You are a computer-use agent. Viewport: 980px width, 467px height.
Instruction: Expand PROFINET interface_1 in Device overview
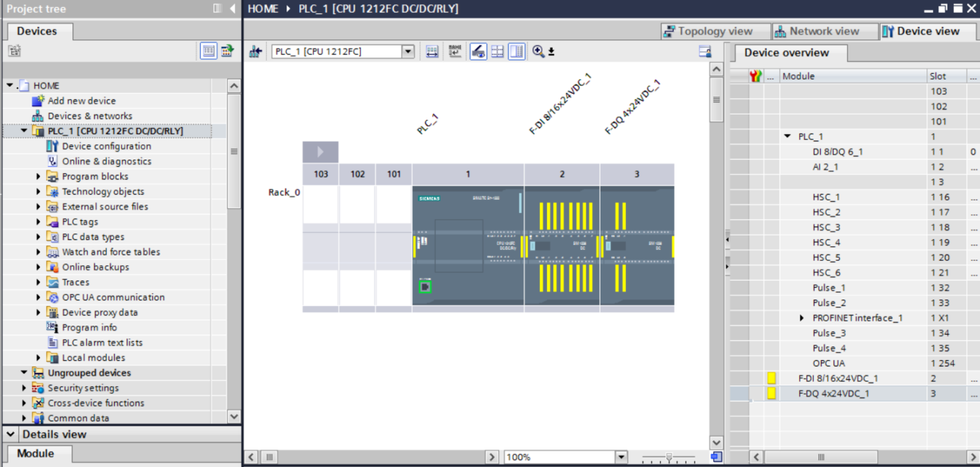tap(801, 317)
